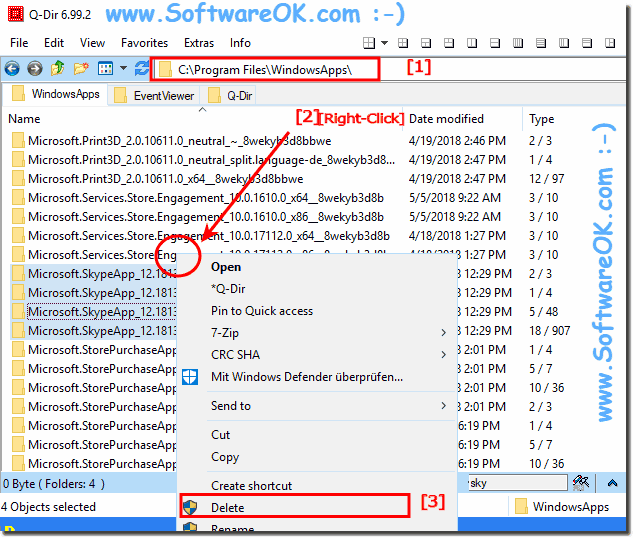Switch to the EventViewer tab
This screenshot has height=538, width=633.
point(154,96)
